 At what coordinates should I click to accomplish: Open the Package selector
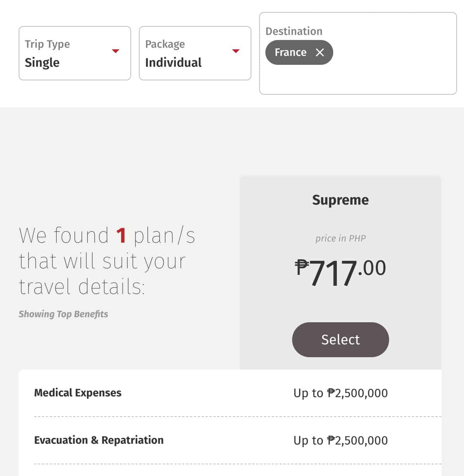point(195,53)
